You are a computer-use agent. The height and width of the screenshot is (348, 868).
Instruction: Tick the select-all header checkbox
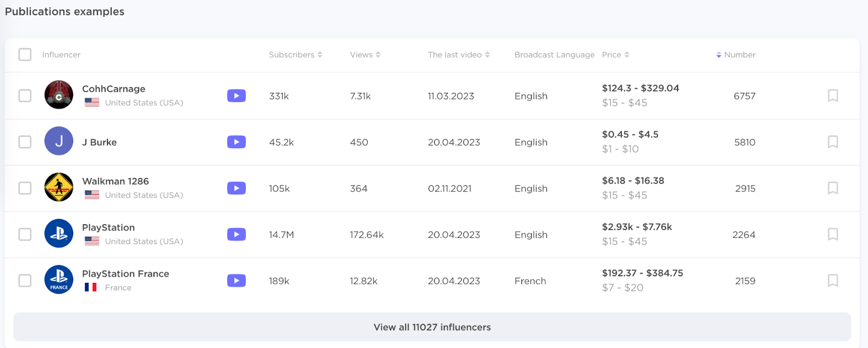click(x=25, y=55)
